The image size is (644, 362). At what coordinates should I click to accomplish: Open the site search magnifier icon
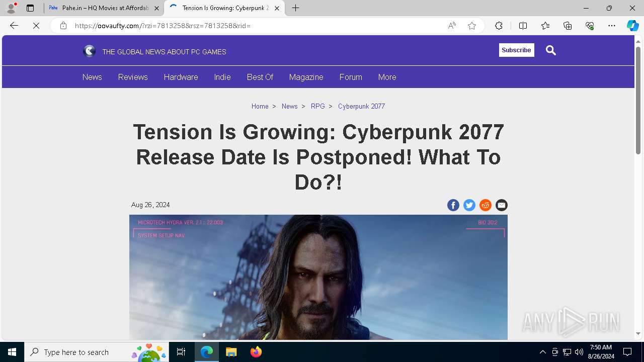pos(551,50)
